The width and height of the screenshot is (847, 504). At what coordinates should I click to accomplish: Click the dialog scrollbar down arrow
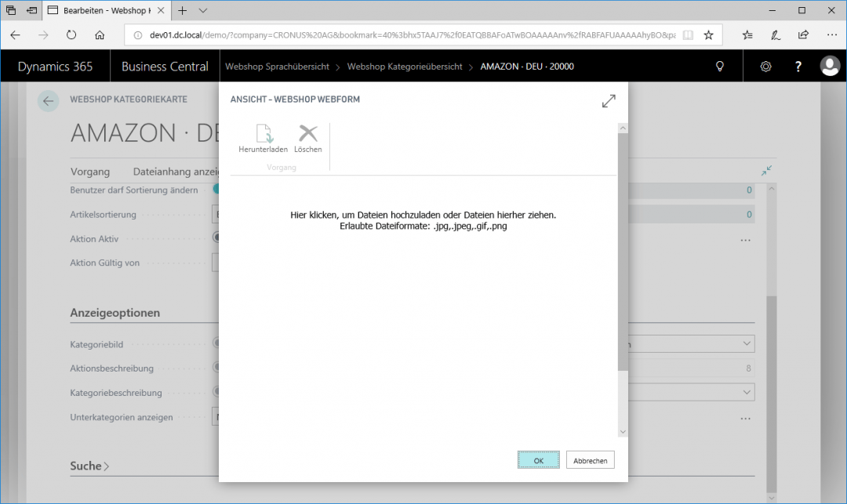coord(623,432)
